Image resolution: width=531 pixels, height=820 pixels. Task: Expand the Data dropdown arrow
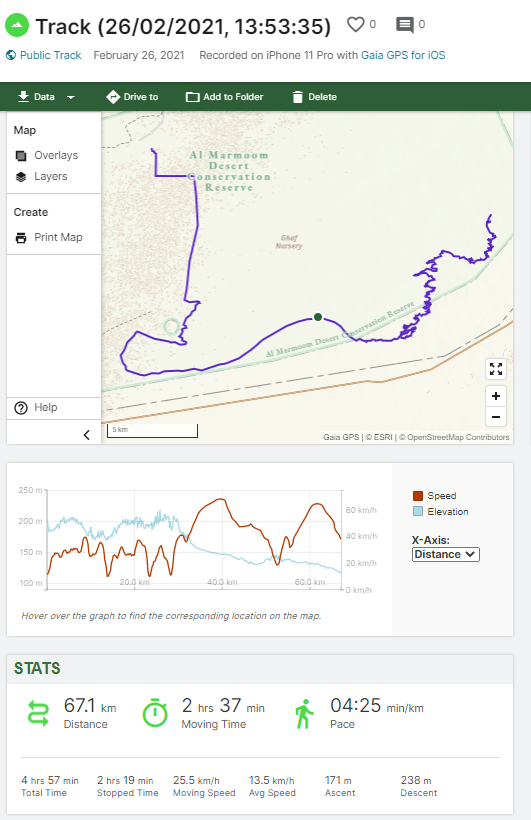pos(71,97)
